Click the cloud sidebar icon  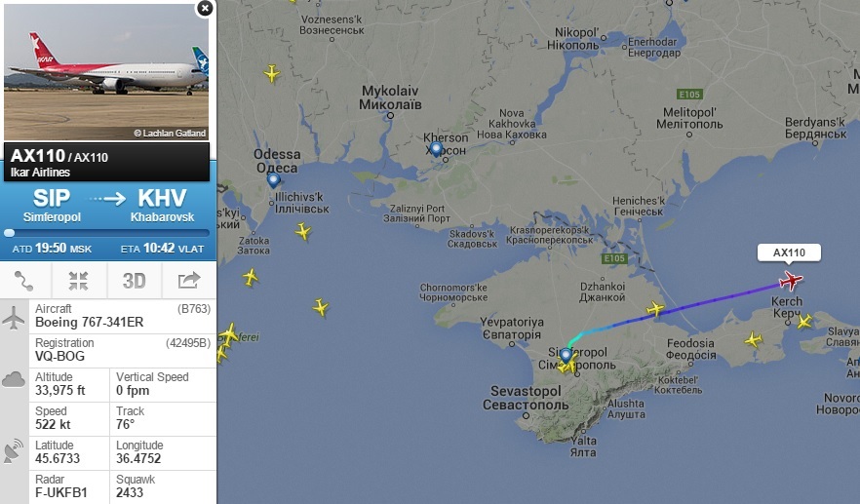(14, 379)
